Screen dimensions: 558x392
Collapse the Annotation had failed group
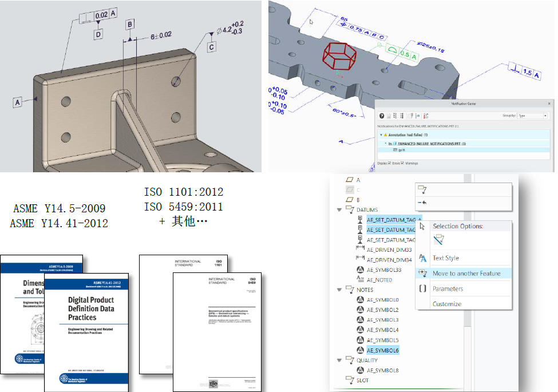click(380, 134)
